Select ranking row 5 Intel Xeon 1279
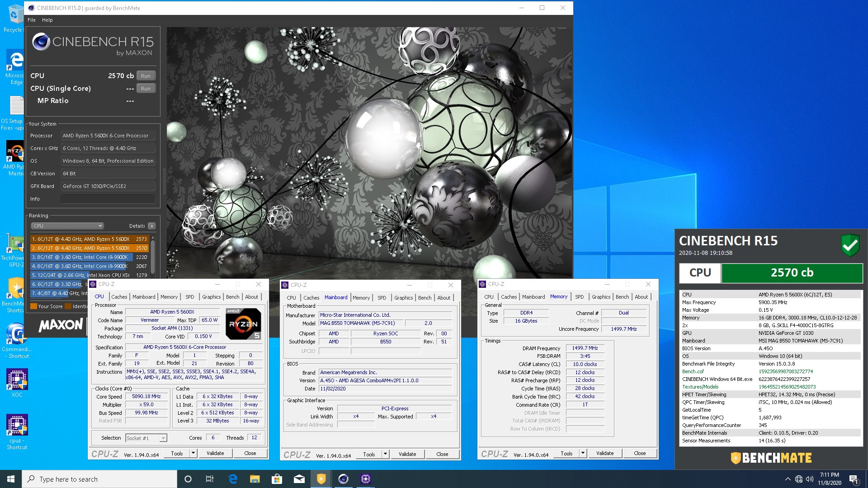The width and height of the screenshot is (868, 488). (90, 275)
